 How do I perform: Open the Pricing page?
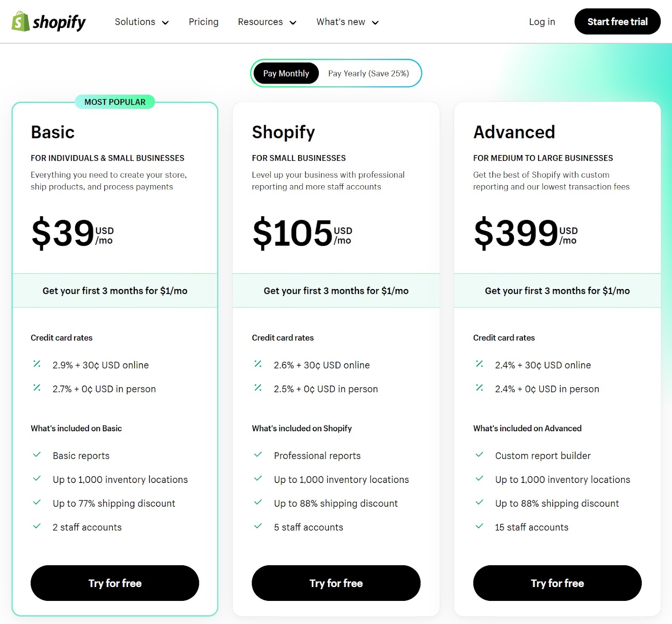point(204,21)
